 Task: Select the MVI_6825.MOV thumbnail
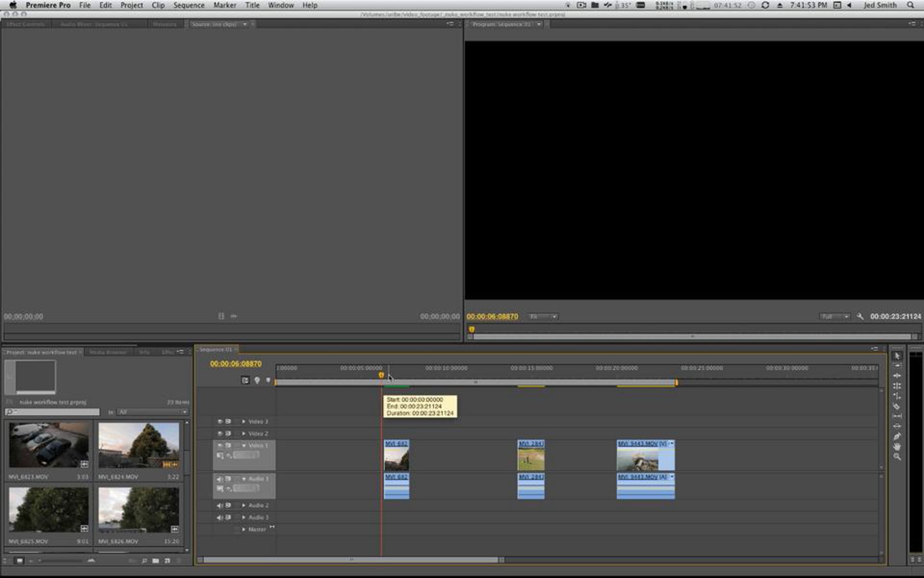(49, 510)
